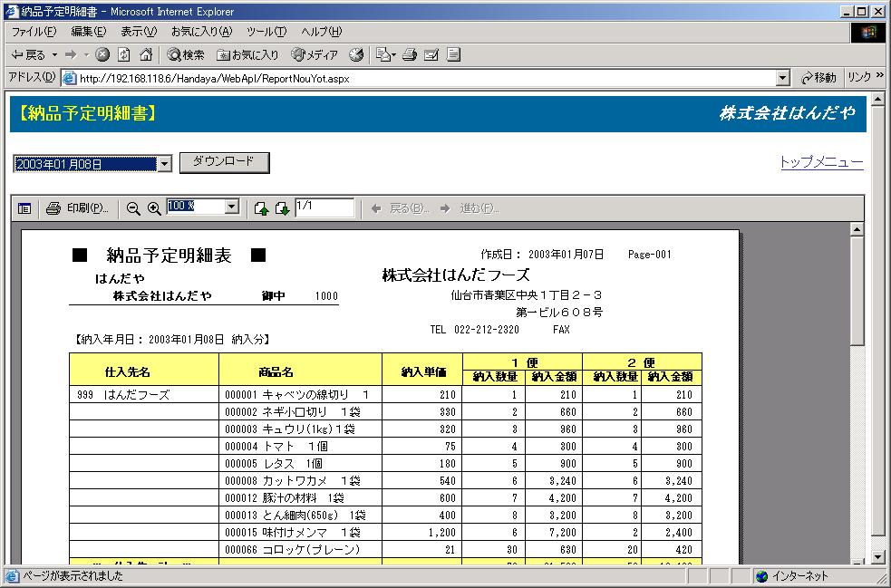Viewport: 891px width, 588px height.
Task: Click the browser page scrollbar up arrow
Action: (878, 100)
